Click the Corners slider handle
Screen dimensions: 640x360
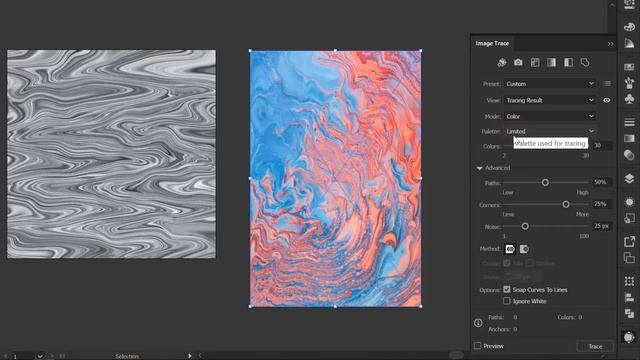[566, 204]
